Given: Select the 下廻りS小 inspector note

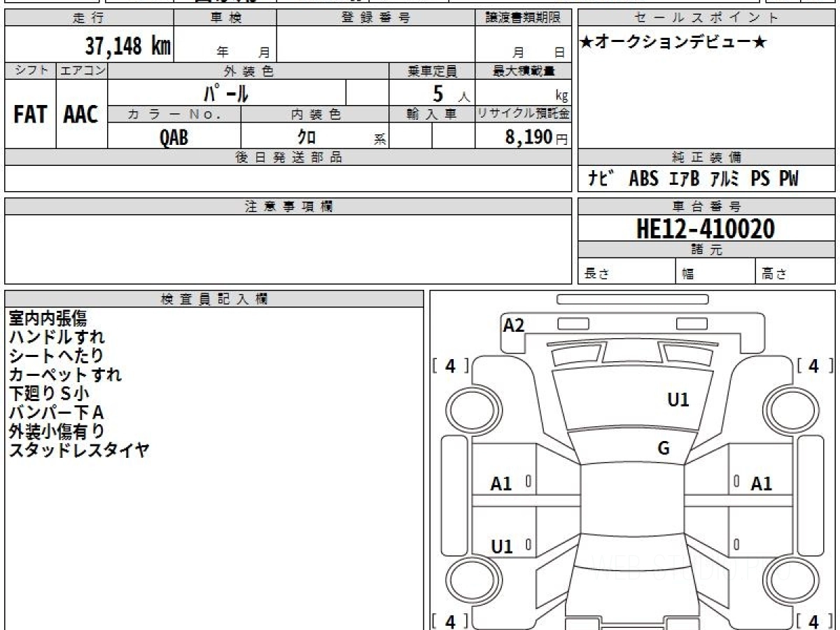Looking at the screenshot, I should [49, 393].
